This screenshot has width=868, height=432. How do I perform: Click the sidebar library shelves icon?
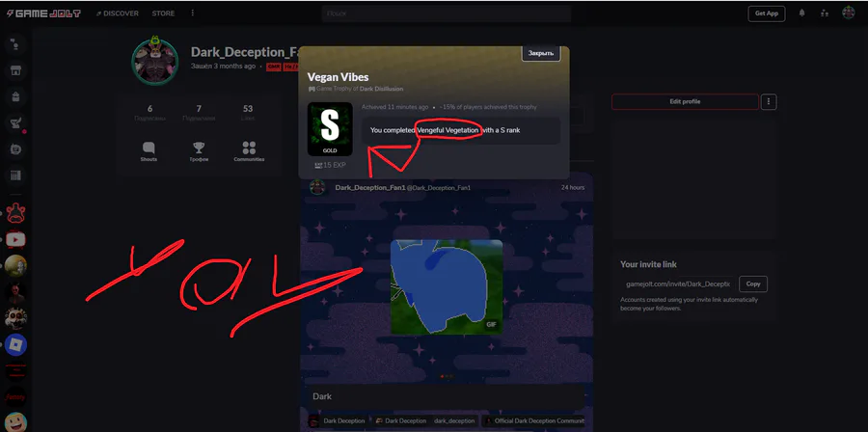(15, 175)
